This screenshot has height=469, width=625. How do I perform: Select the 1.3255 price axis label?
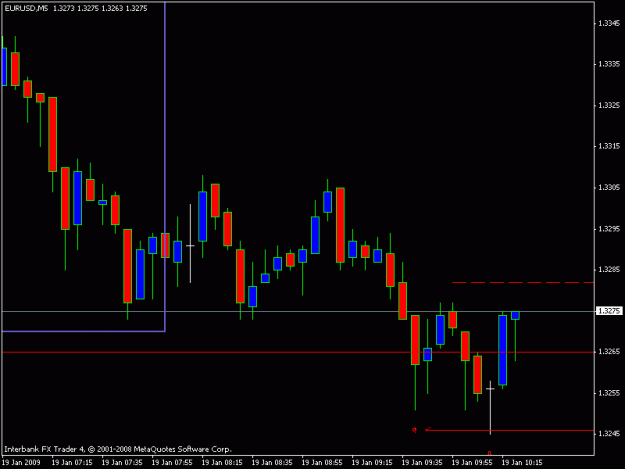coord(609,393)
